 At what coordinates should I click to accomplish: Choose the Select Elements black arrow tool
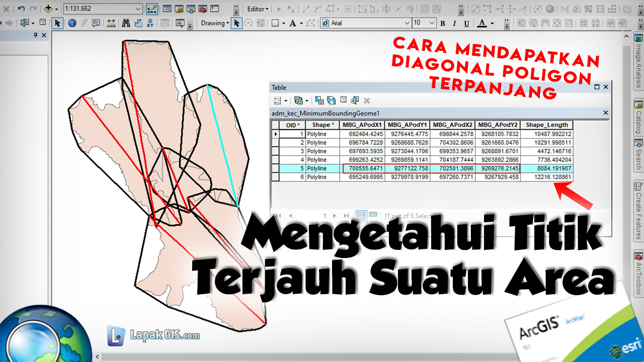tap(57, 23)
